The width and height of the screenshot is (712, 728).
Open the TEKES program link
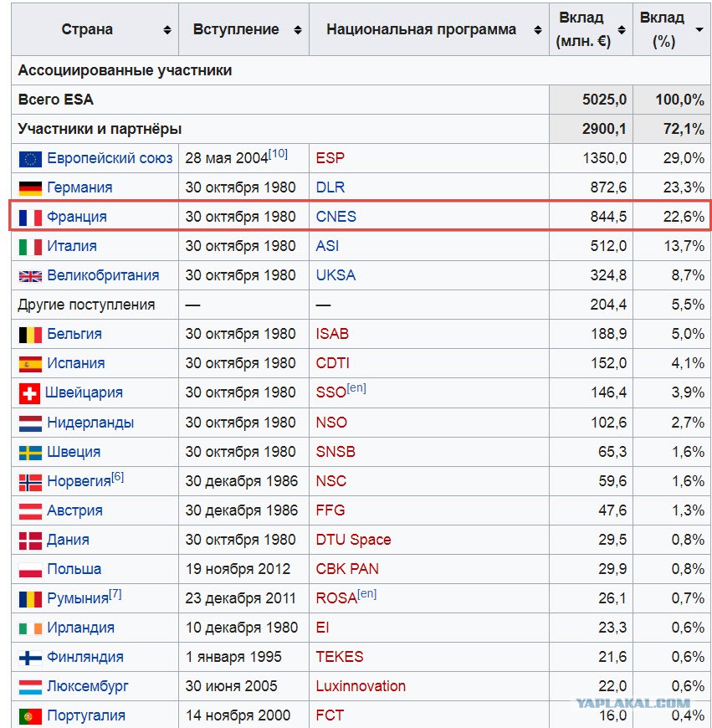point(340,658)
